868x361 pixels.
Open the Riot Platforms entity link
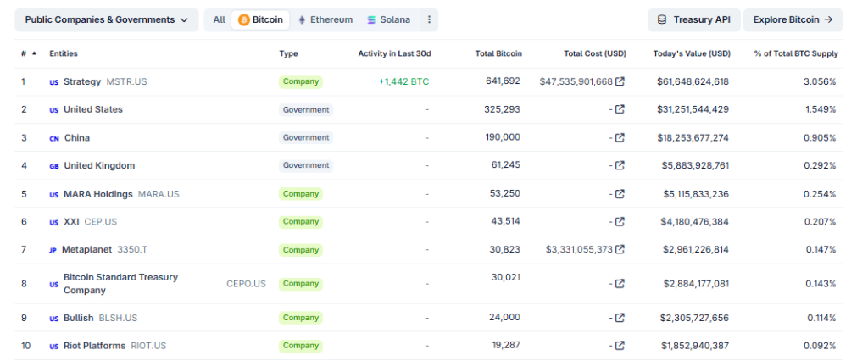tap(95, 346)
